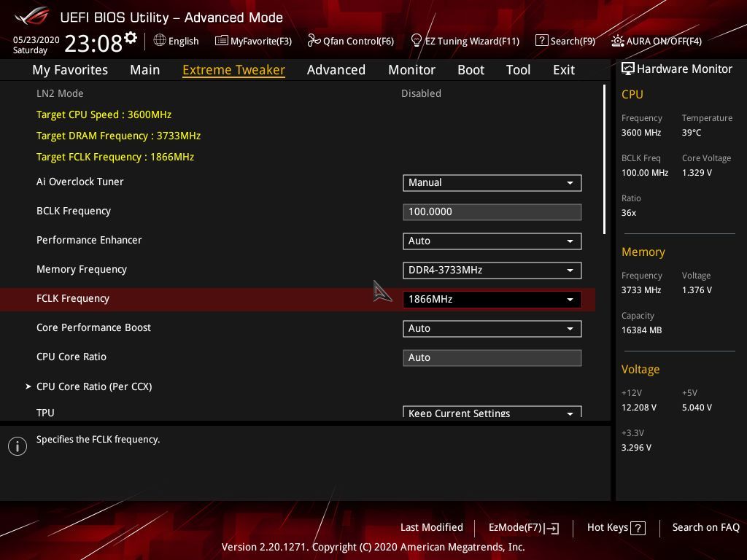Image resolution: width=747 pixels, height=560 pixels.
Task: Switch to the Boot tab
Action: pyautogui.click(x=471, y=70)
